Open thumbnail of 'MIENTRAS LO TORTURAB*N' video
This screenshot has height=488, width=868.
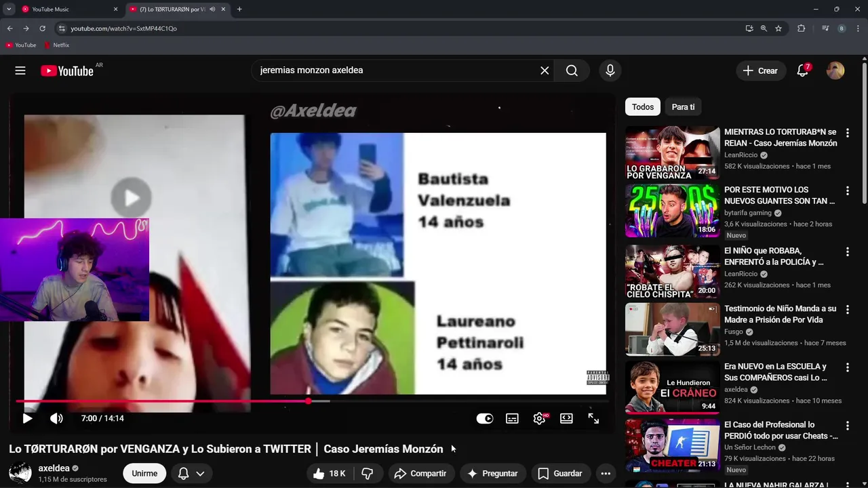(x=673, y=152)
